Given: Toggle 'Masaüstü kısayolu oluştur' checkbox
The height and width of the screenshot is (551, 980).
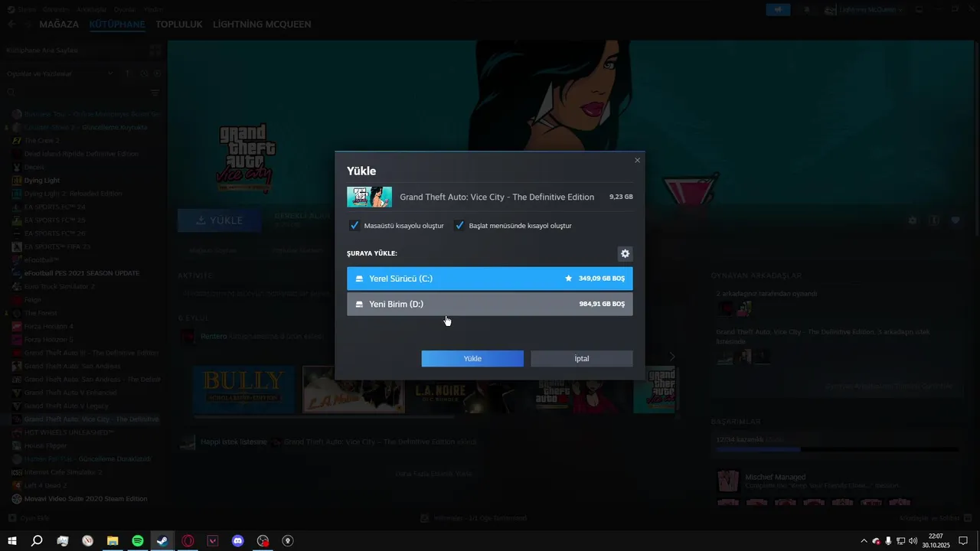Looking at the screenshot, I should pyautogui.click(x=354, y=226).
